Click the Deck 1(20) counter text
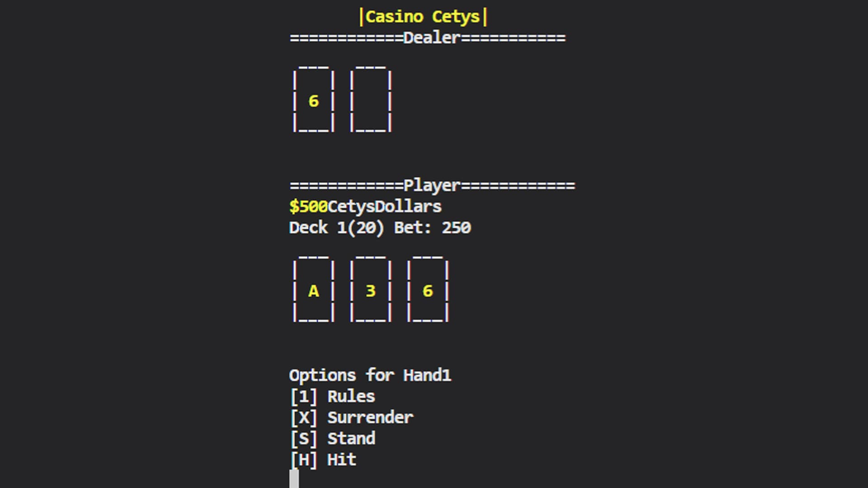This screenshot has width=868, height=488. pos(337,228)
